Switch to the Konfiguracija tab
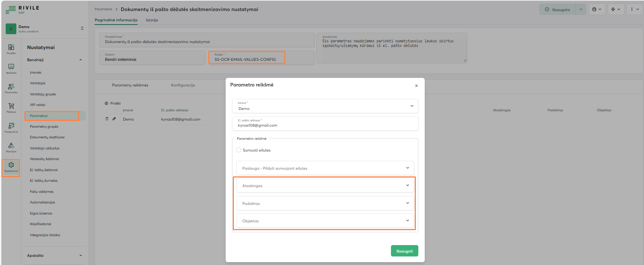The height and width of the screenshot is (265, 644). (x=183, y=85)
